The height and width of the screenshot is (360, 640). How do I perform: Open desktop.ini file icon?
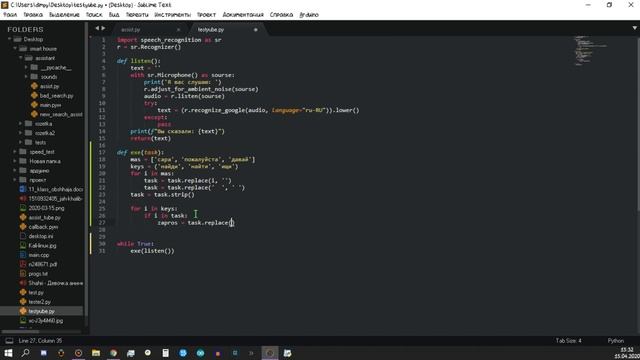(23, 236)
